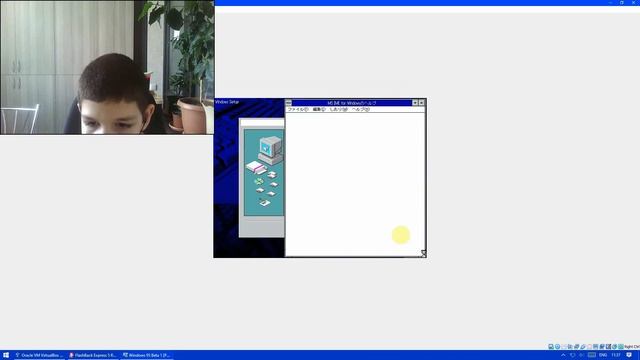Open the ファイル (File) menu in the help window
This screenshot has width=640, height=360.
(298, 109)
